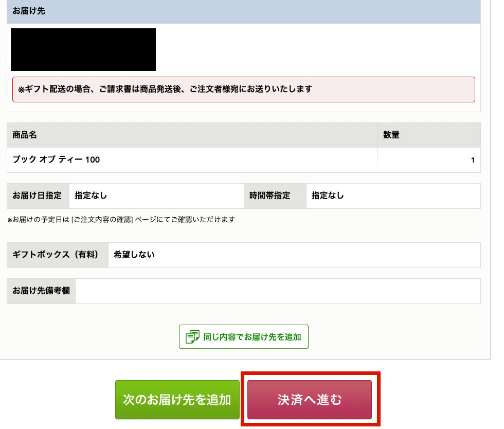Viewport: 504px width, 429px height.
Task: Click the green 次のお届け先を追加 button
Action: [x=177, y=400]
